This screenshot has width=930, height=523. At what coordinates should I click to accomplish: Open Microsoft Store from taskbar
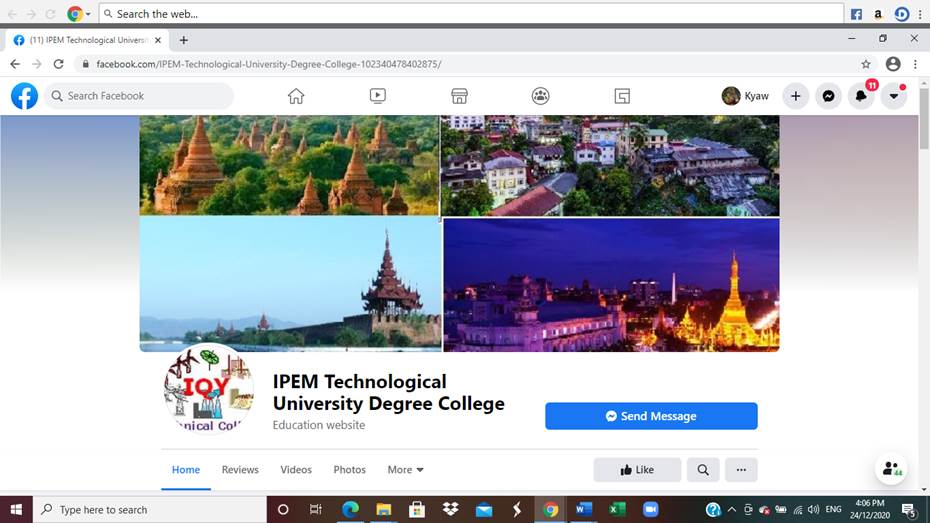417,510
